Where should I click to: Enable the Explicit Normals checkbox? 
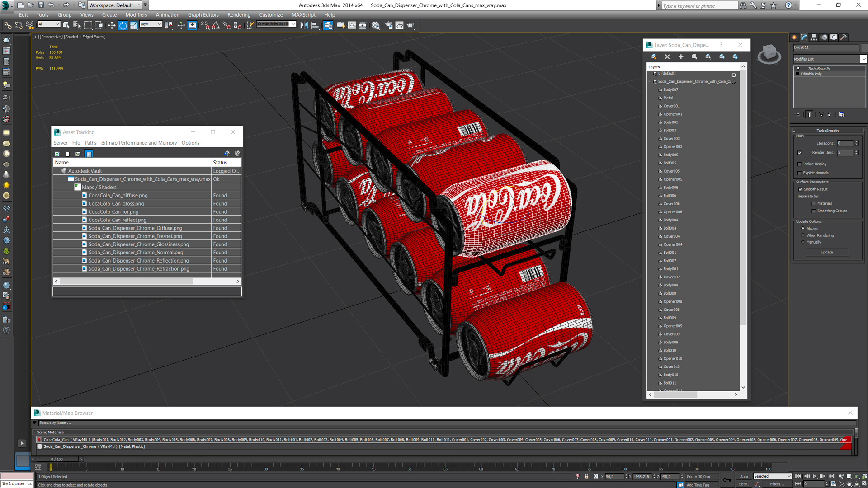click(x=800, y=173)
